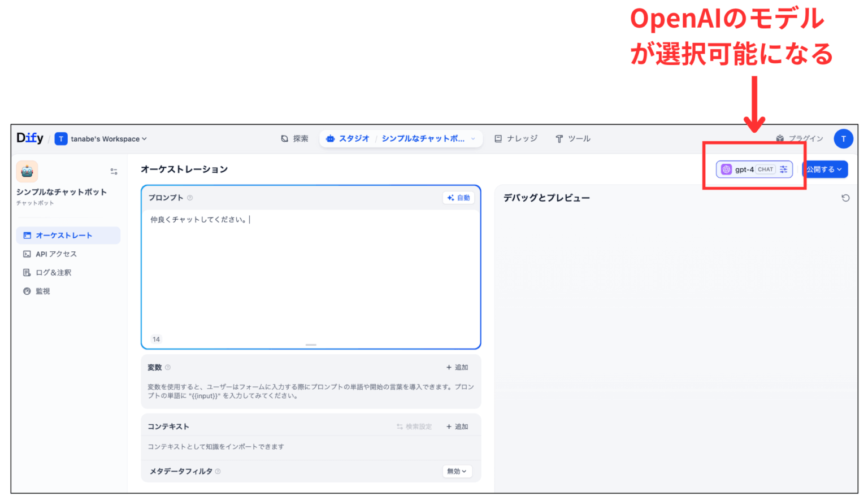The image size is (868, 501).
Task: Open the tanabe's Workspace switcher
Action: (x=101, y=138)
